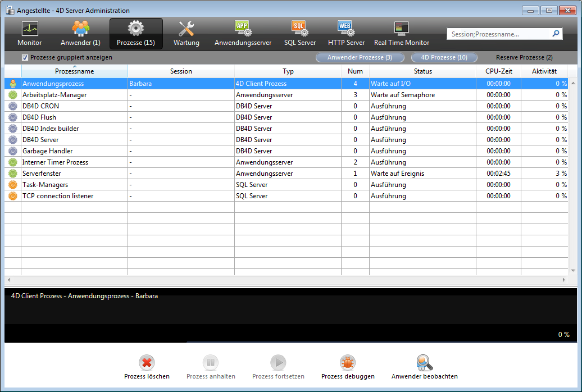Click the horizontal scrollbar under the table
The height and width of the screenshot is (392, 582).
click(x=287, y=280)
